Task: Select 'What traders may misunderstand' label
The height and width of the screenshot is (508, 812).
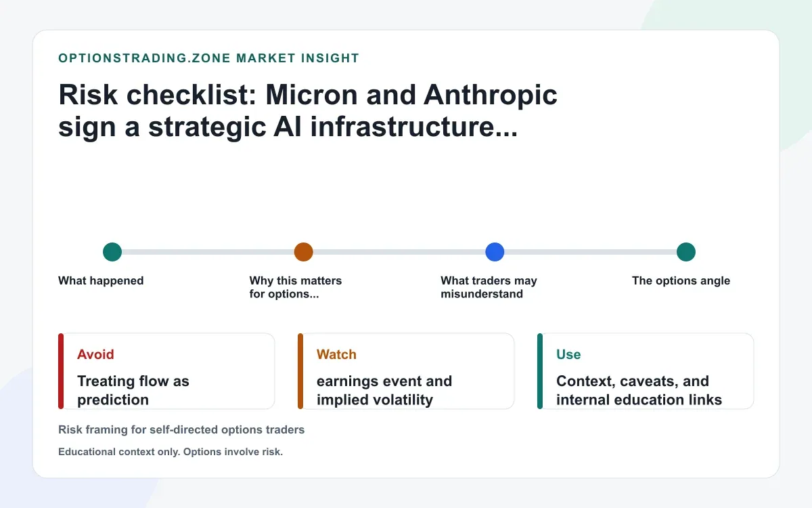Action: [489, 287]
